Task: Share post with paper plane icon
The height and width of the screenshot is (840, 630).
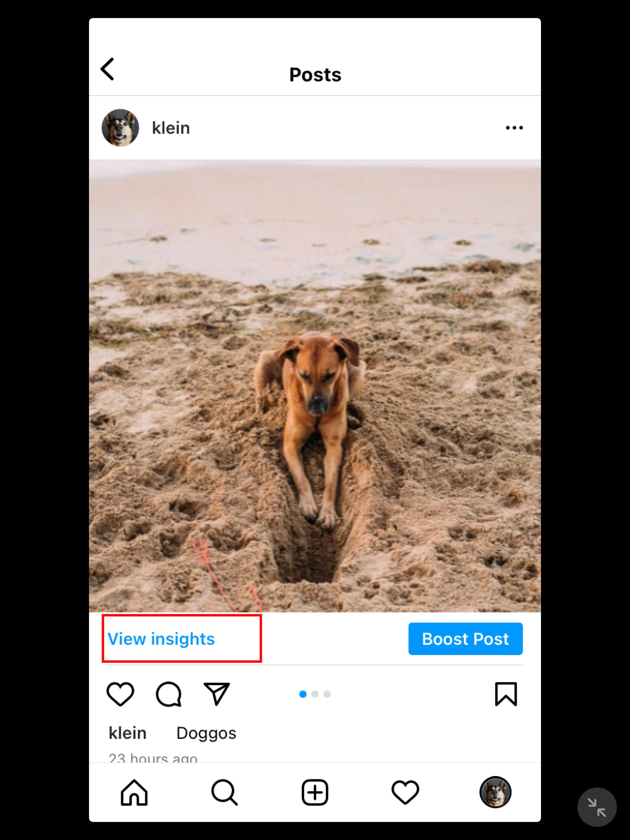Action: (217, 694)
